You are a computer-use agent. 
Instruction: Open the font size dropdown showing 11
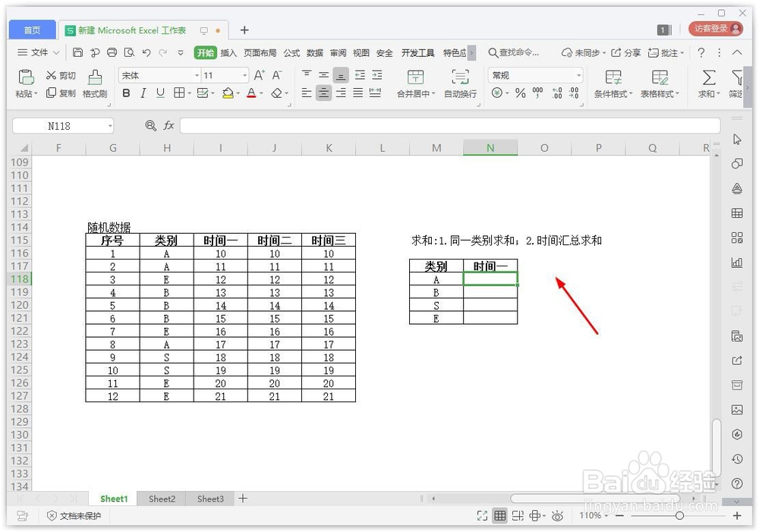click(244, 76)
